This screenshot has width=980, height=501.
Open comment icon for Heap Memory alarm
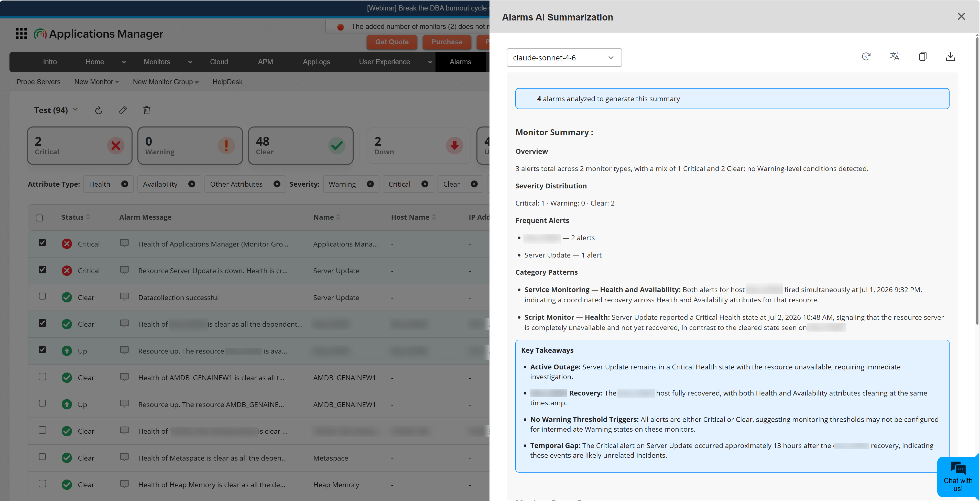pos(124,484)
